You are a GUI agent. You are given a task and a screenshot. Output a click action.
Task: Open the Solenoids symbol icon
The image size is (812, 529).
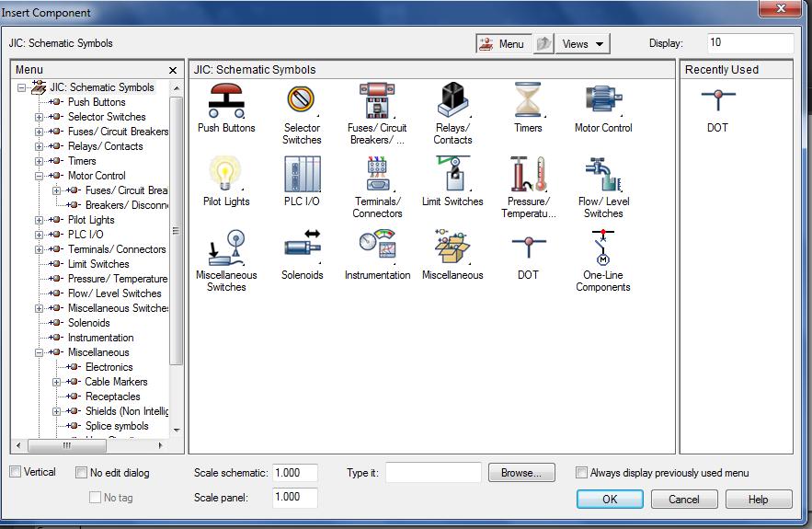pos(302,245)
